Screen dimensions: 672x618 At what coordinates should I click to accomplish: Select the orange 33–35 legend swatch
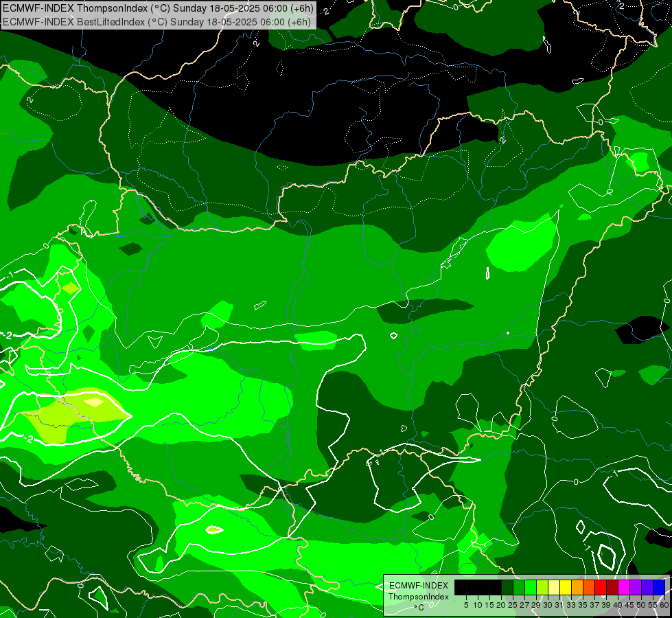tap(577, 587)
